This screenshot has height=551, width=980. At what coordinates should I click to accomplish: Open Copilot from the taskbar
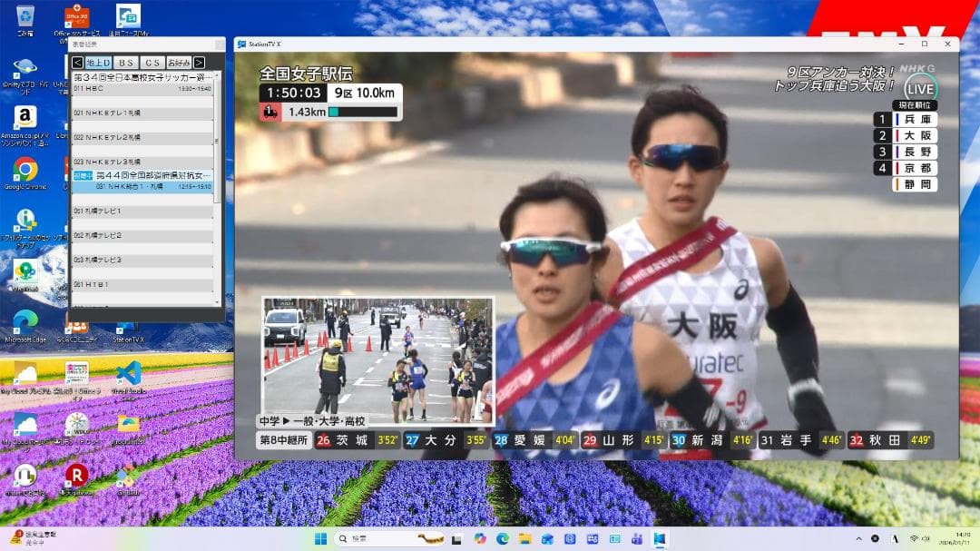click(x=479, y=537)
